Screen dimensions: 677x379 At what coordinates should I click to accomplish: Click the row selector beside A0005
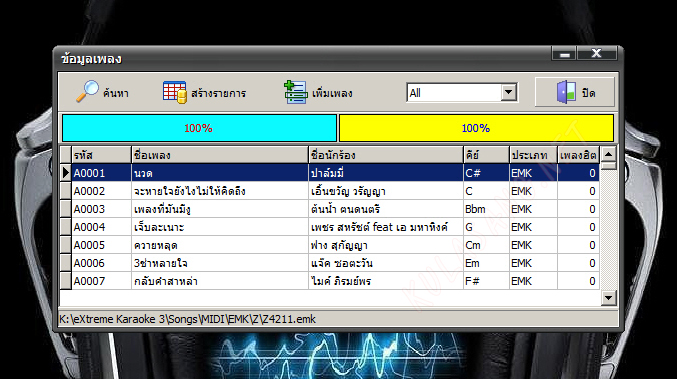tap(66, 245)
